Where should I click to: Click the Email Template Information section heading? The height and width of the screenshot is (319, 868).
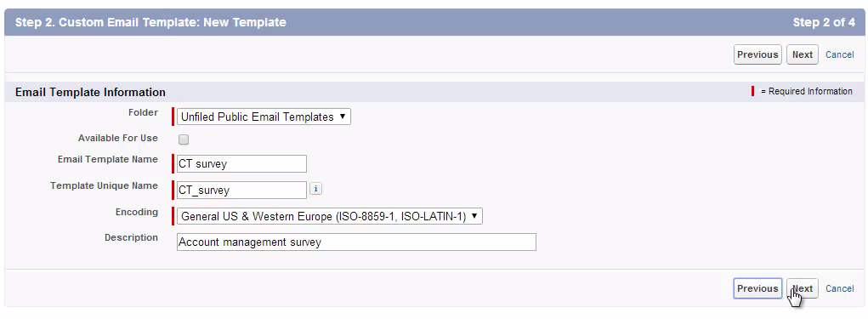(x=90, y=92)
